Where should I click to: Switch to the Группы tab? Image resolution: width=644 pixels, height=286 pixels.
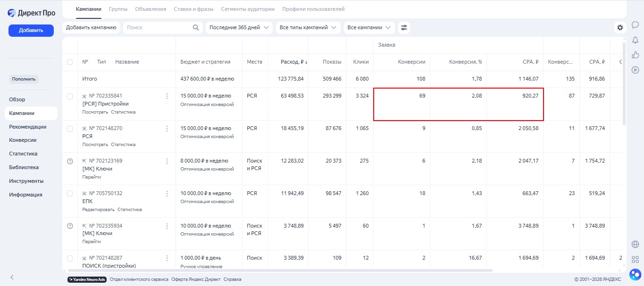pos(118,9)
